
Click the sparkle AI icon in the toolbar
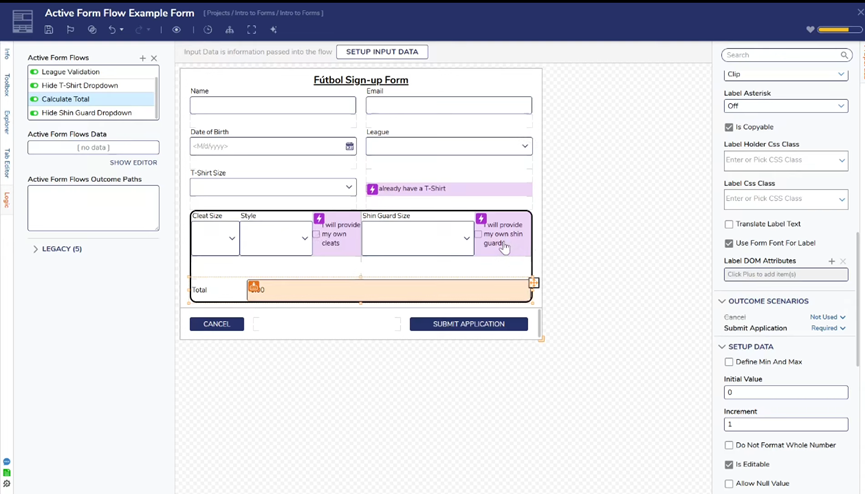(273, 30)
